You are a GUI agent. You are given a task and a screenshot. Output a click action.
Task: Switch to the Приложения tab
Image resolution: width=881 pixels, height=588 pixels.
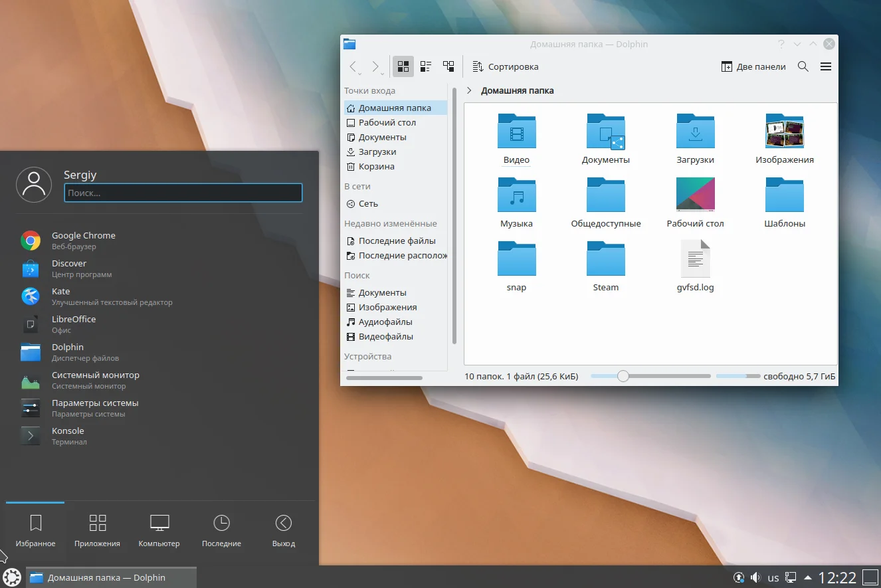point(98,530)
